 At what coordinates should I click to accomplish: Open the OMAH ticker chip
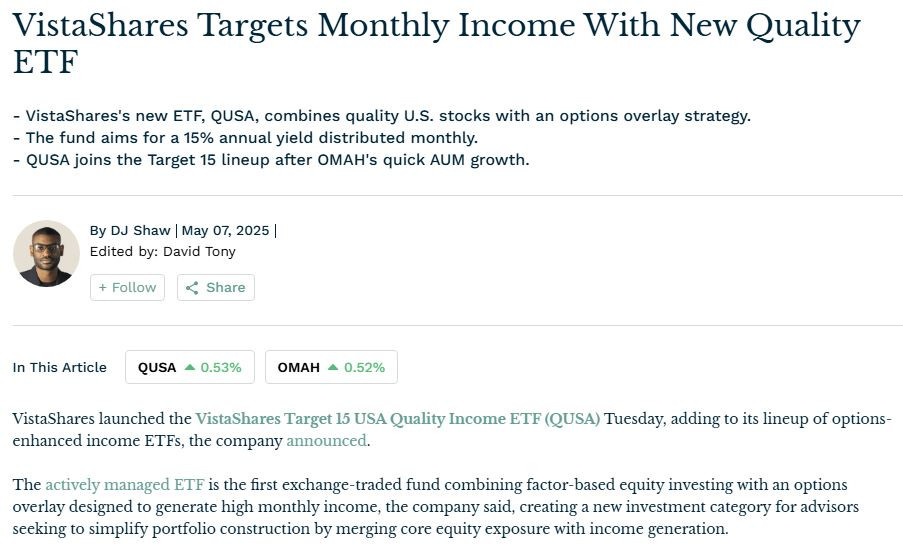(331, 367)
